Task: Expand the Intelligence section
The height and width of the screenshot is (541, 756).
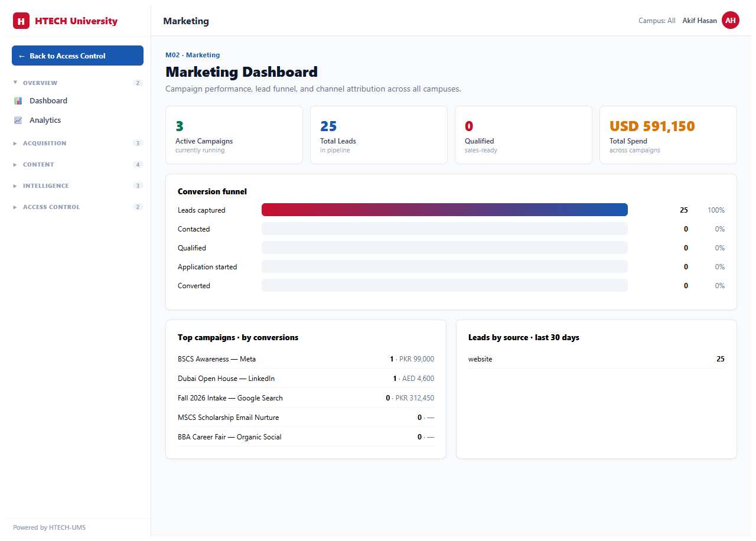Action: click(77, 186)
